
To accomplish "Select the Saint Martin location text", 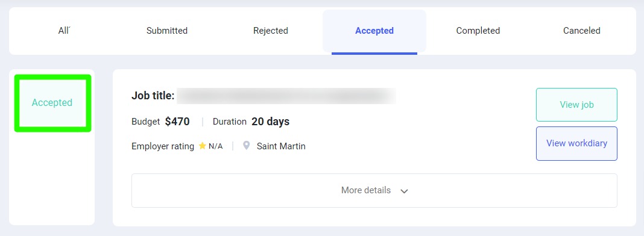I will click(x=281, y=146).
